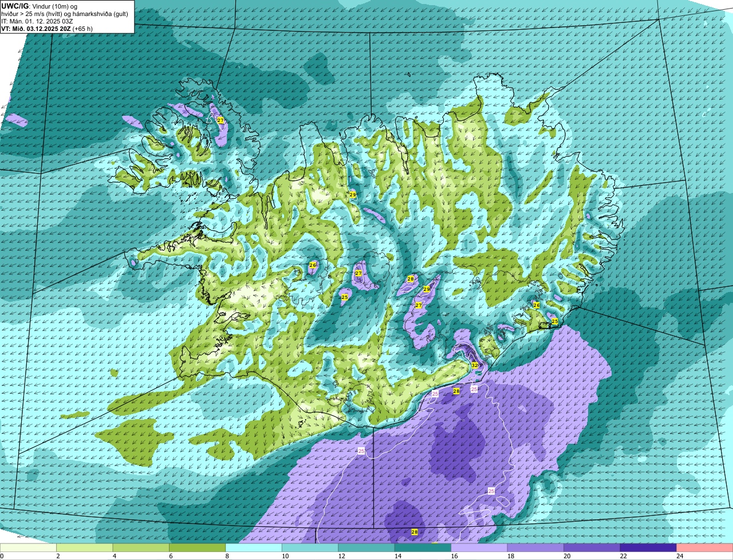The height and width of the screenshot is (560, 733).
Task: Click the '16' tick label on the color scale
Action: pyautogui.click(x=454, y=556)
